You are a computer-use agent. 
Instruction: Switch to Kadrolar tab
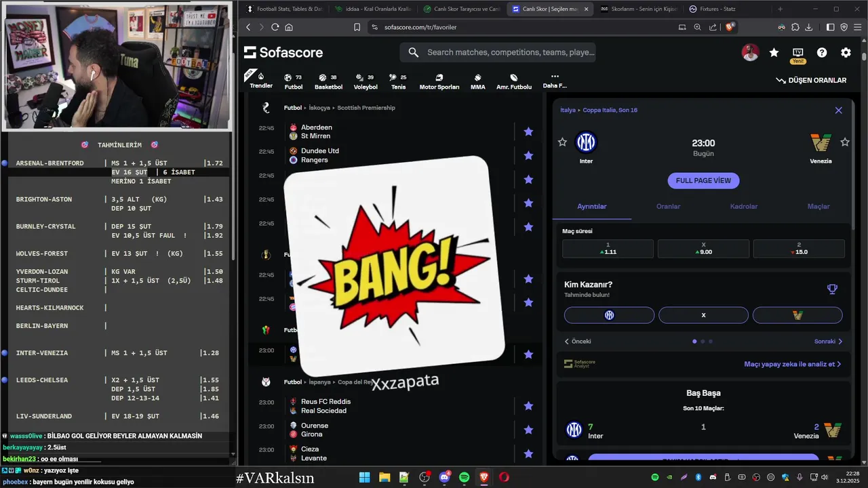pyautogui.click(x=744, y=206)
